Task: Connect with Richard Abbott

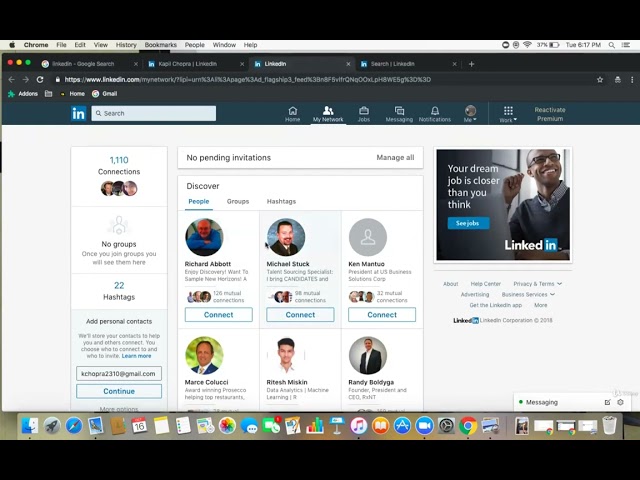Action: pyautogui.click(x=218, y=315)
